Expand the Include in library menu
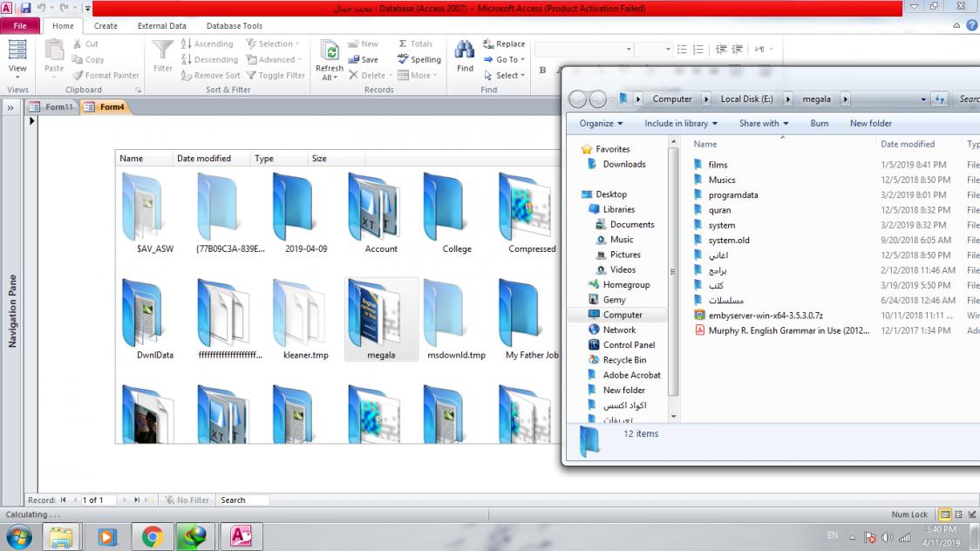The width and height of the screenshot is (980, 551). pos(681,124)
